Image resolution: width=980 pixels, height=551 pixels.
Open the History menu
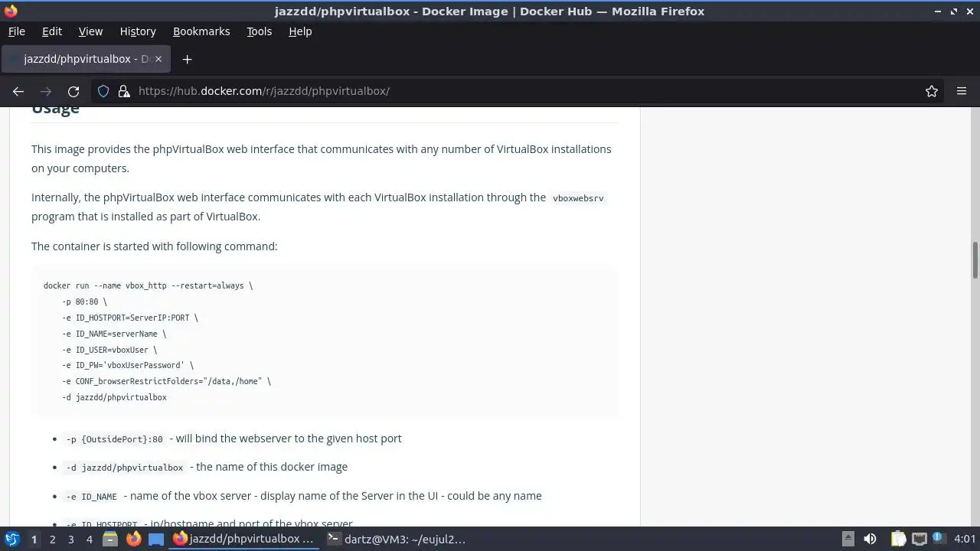pos(138,31)
